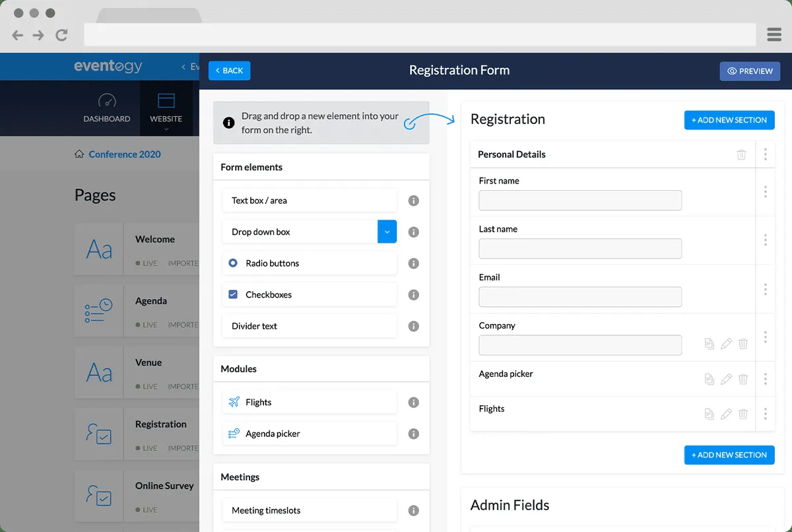Image resolution: width=792 pixels, height=532 pixels.
Task: Open the Dashboard tab
Action: pyautogui.click(x=107, y=109)
